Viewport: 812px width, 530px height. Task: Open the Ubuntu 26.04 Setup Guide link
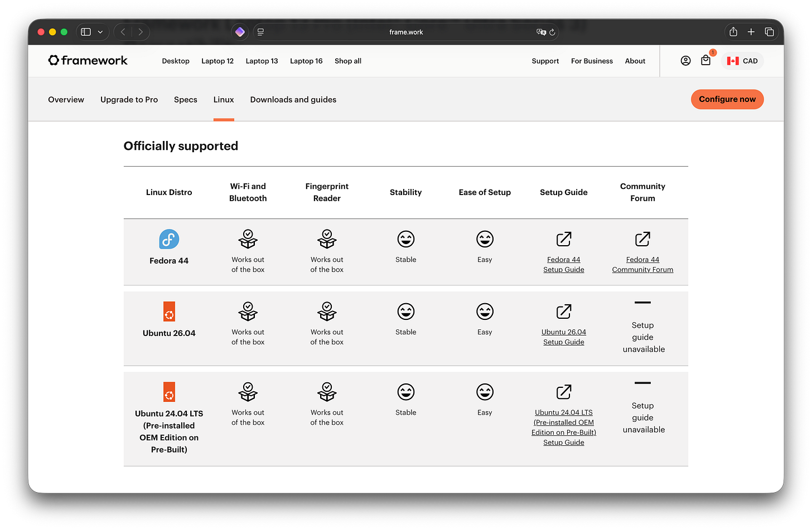point(564,337)
